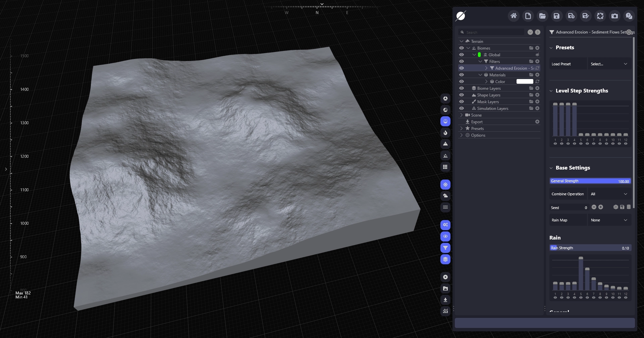Click the white Color material swatch

(x=525, y=81)
